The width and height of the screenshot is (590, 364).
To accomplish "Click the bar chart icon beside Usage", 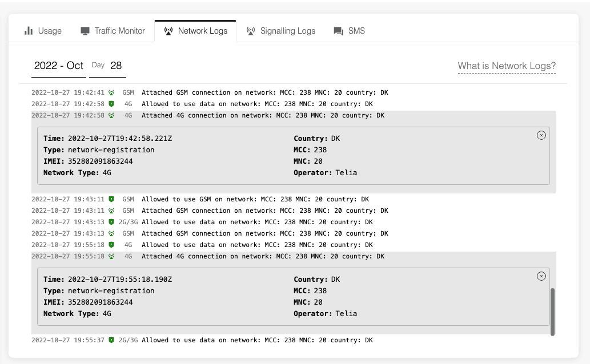I will pyautogui.click(x=29, y=31).
